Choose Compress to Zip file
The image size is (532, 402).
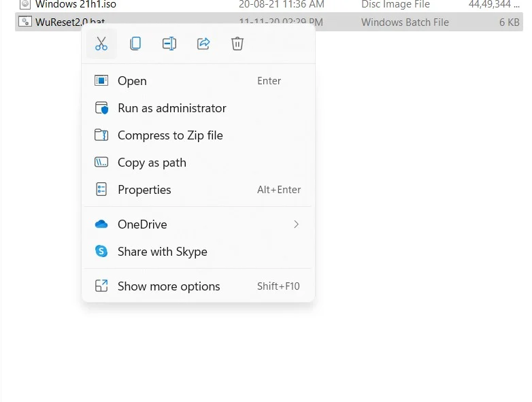(x=198, y=135)
